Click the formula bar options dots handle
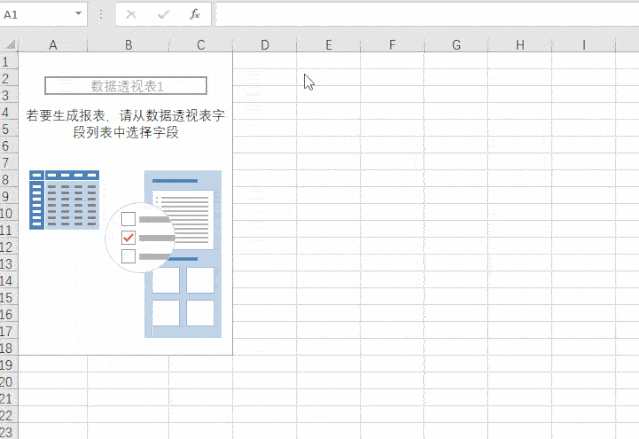 pyautogui.click(x=101, y=15)
